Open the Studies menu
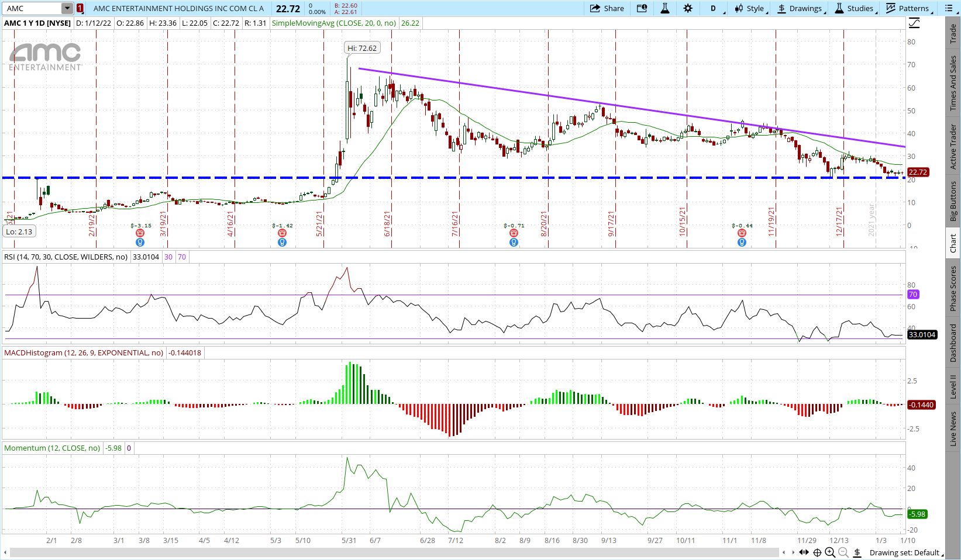Image resolution: width=961 pixels, height=560 pixels. (x=855, y=8)
